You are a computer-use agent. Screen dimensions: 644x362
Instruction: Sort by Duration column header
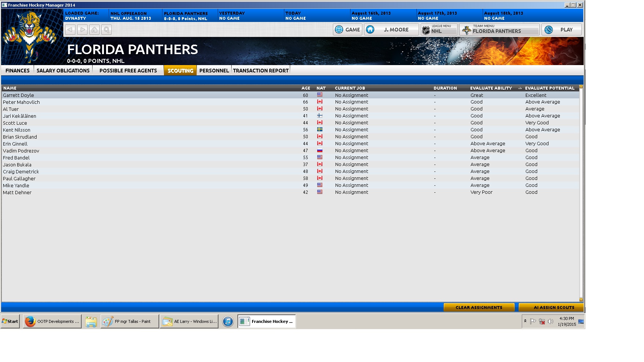445,88
